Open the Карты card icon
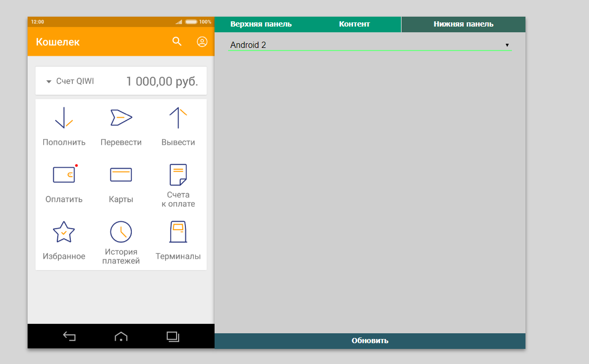The width and height of the screenshot is (589, 364). pos(121,174)
